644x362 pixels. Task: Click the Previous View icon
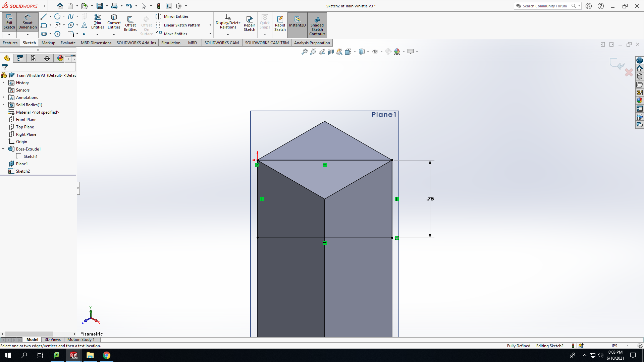322,52
